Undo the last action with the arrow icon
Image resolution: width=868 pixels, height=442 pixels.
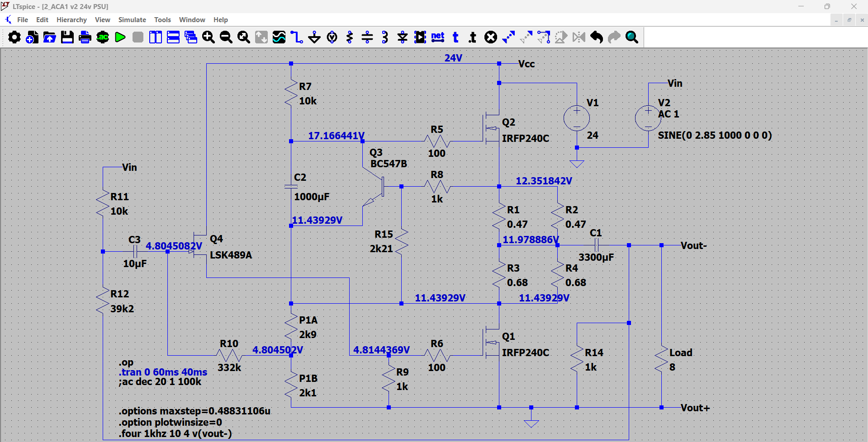pos(597,37)
